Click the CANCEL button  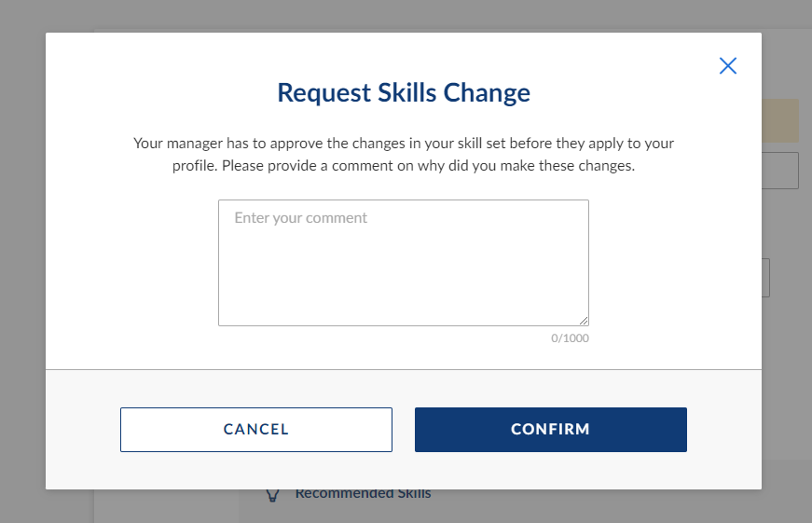point(256,429)
